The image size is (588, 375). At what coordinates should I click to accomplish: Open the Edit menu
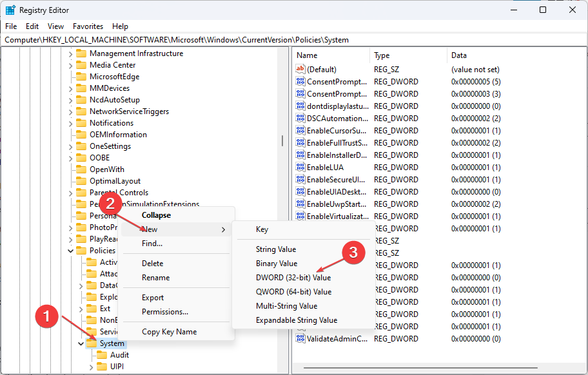(x=32, y=26)
